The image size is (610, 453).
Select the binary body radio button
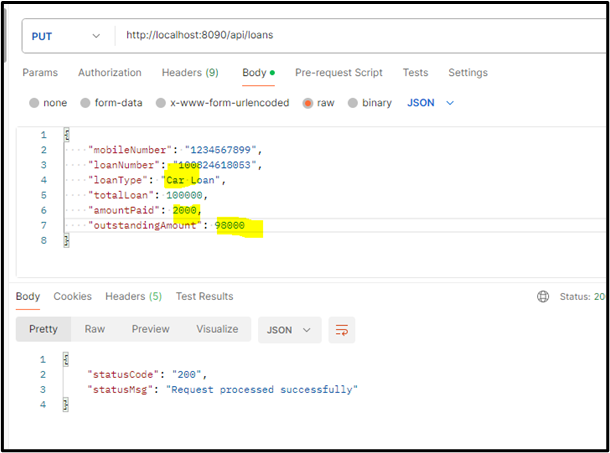[354, 103]
